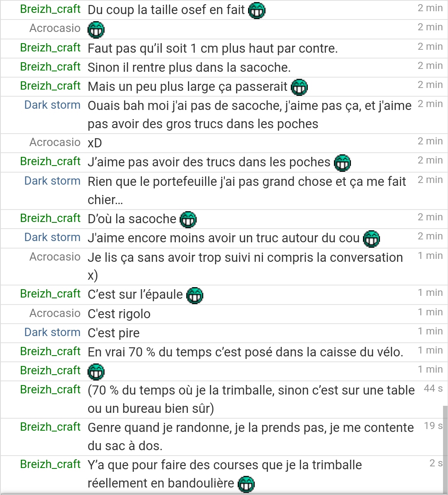
Task: Click the Acrocasio username beside "C'est rigolo"
Action: tap(55, 313)
